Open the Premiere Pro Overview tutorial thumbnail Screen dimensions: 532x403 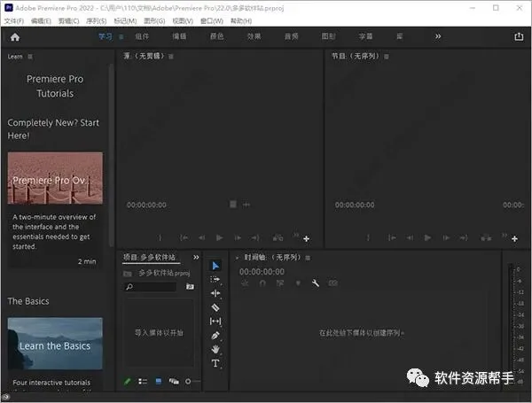pos(55,178)
